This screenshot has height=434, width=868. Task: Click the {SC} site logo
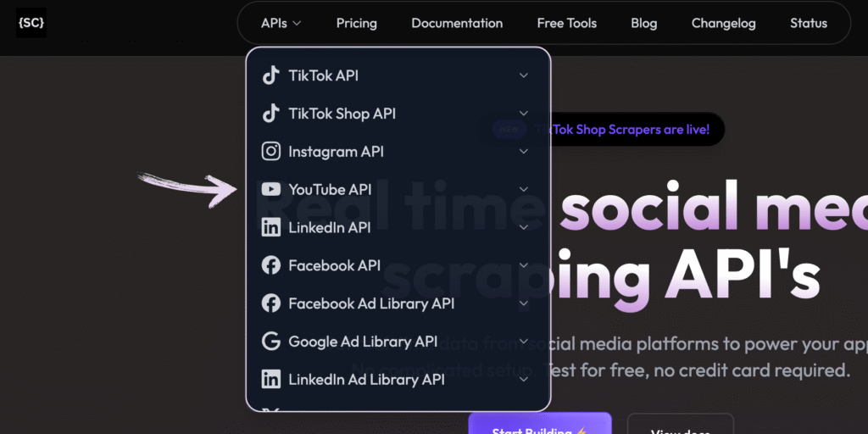[x=31, y=23]
